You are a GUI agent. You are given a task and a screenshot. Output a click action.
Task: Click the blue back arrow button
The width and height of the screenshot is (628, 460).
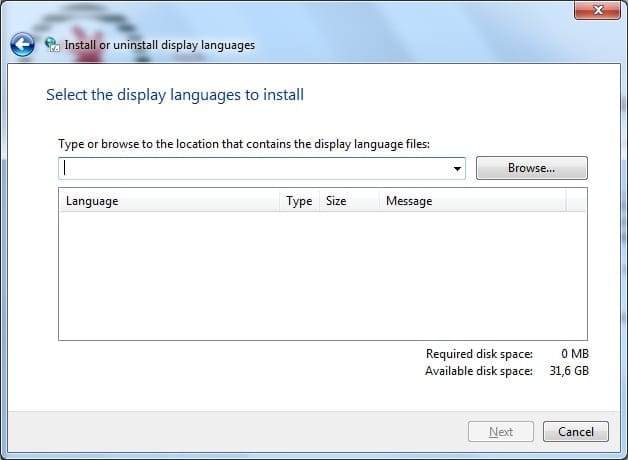tap(22, 45)
